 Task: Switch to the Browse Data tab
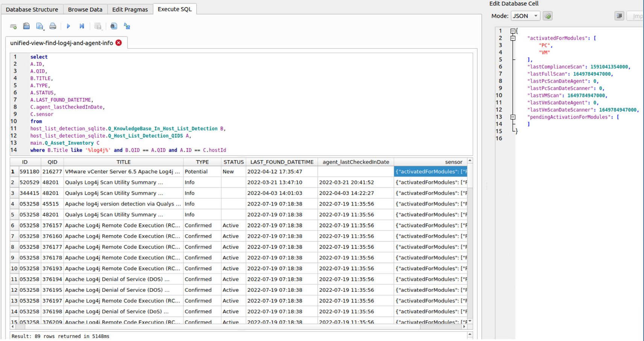click(x=85, y=9)
